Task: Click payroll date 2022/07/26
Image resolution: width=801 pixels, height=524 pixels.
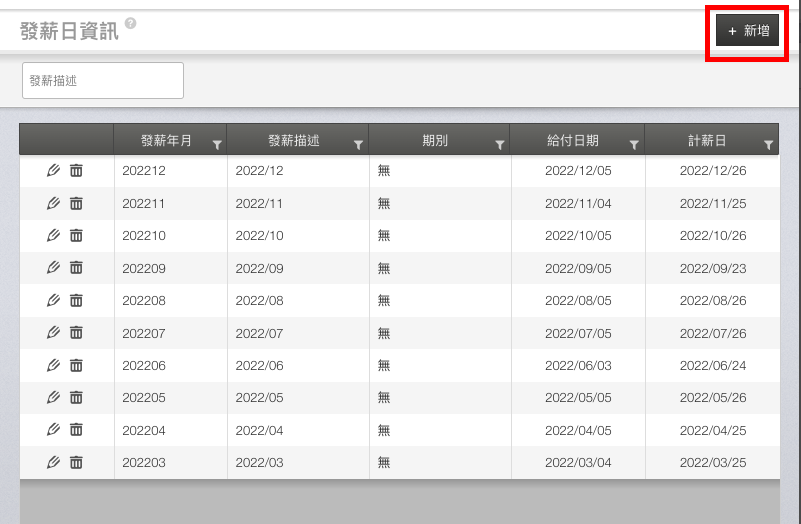Action: [713, 333]
